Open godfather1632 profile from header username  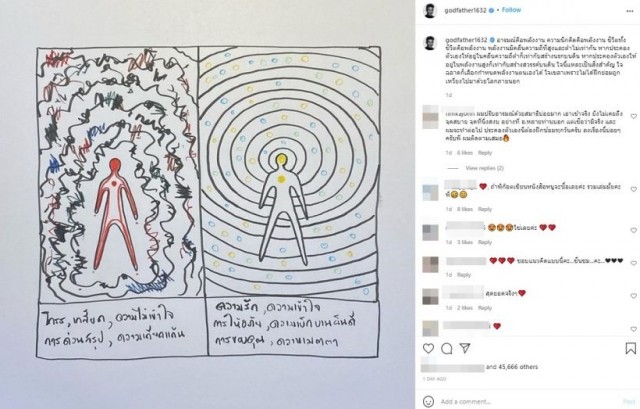[465, 10]
